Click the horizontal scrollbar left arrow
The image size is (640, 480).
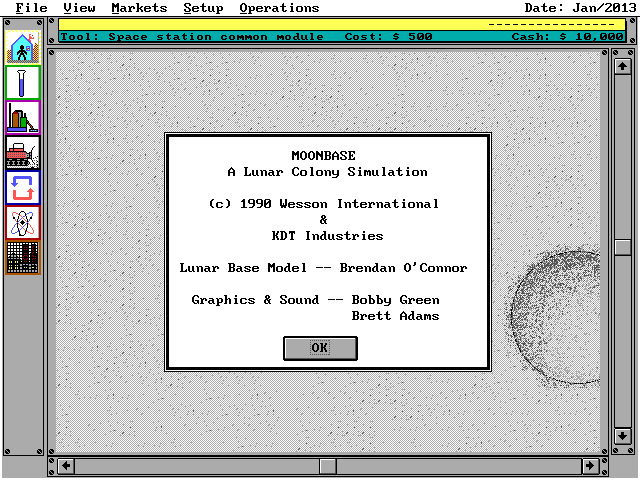[66, 466]
